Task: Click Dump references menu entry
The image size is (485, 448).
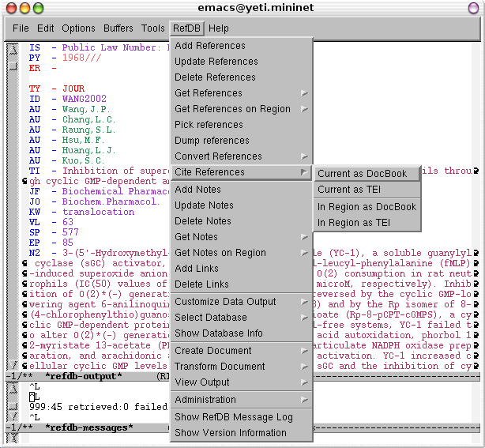Action: [212, 141]
